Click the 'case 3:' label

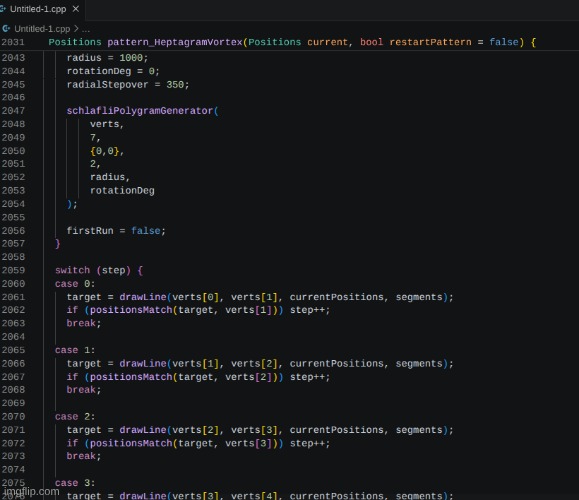click(x=75, y=483)
